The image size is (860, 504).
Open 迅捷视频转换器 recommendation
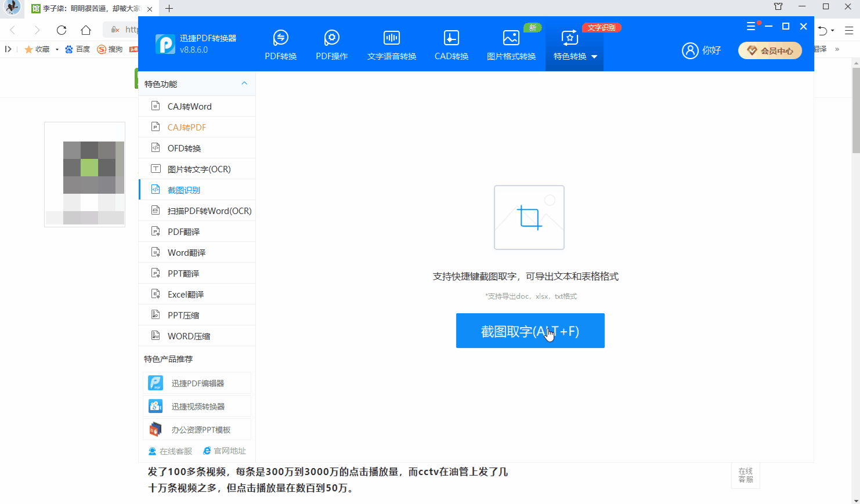point(197,406)
